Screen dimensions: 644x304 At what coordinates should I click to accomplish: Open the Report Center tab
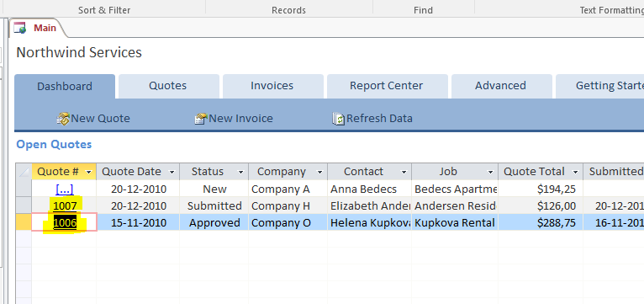point(387,86)
